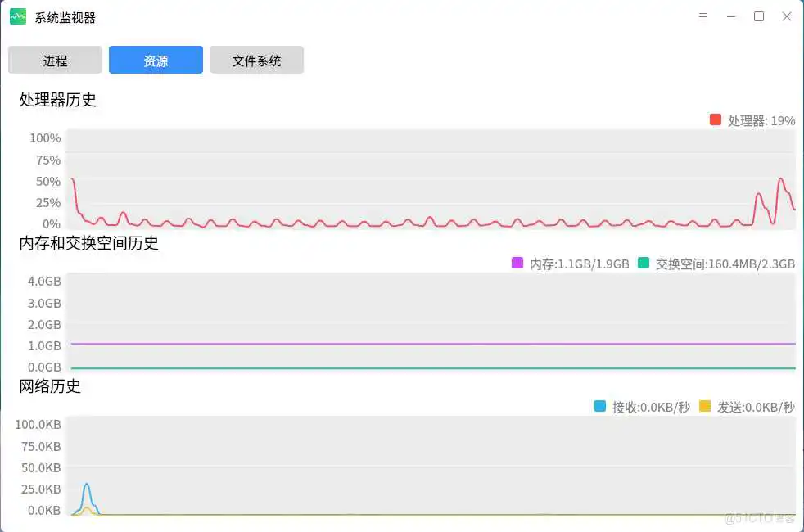Toggle the 接收:0.0KB/秒 legend entry
Image resolution: width=804 pixels, height=532 pixels.
651,407
